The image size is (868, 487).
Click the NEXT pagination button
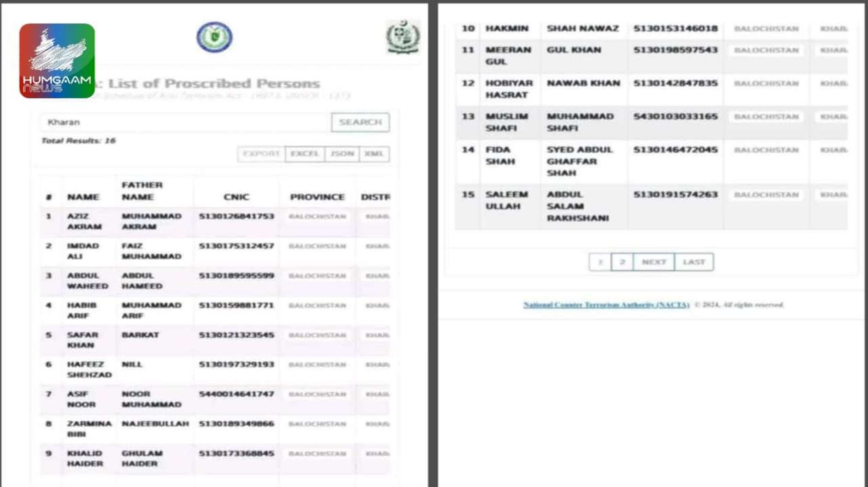point(654,262)
